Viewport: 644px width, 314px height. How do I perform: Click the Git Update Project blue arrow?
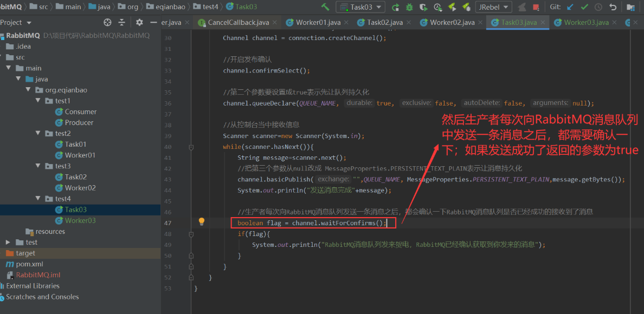tap(570, 7)
